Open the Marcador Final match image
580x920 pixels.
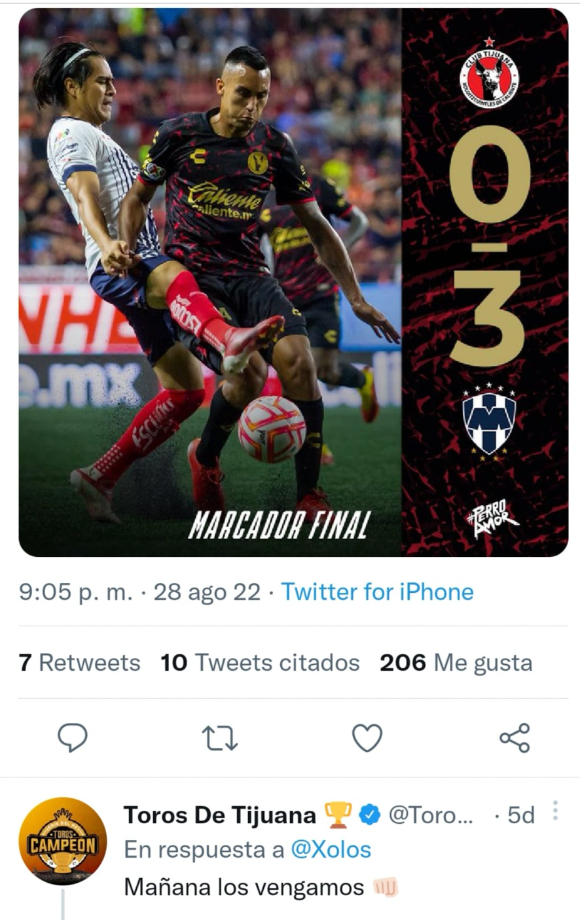pos(293,282)
